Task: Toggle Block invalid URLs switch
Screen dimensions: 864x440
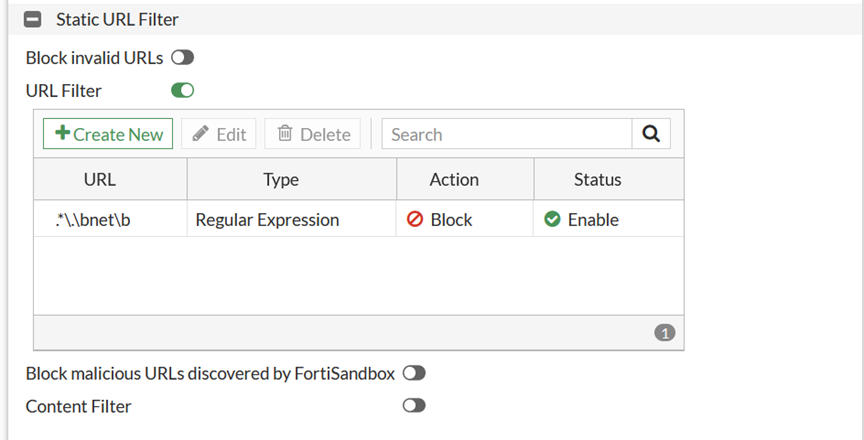Action: click(x=182, y=58)
